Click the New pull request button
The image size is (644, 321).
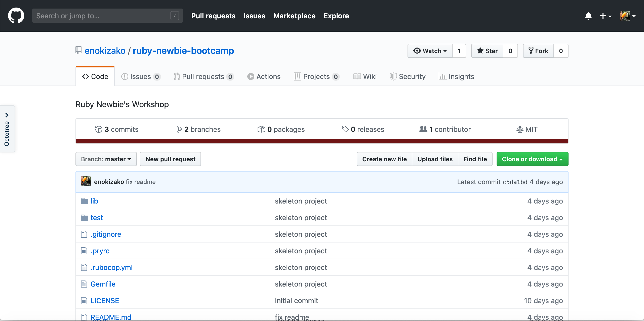tap(170, 159)
